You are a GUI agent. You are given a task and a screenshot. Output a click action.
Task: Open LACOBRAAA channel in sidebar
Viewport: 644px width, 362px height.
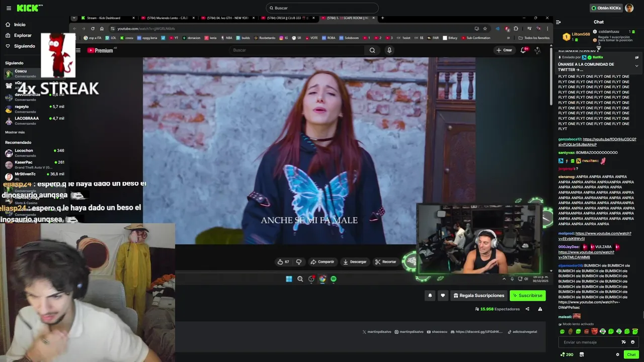[34, 121]
